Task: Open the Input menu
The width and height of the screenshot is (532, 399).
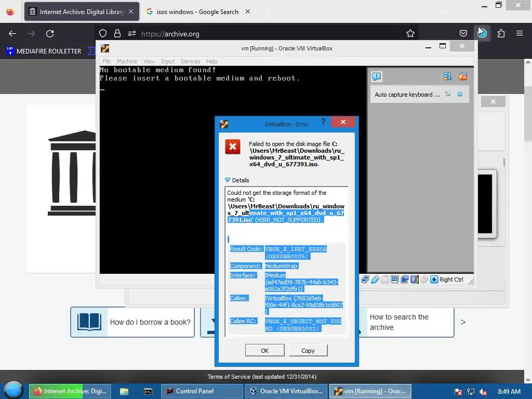Action: pos(168,61)
